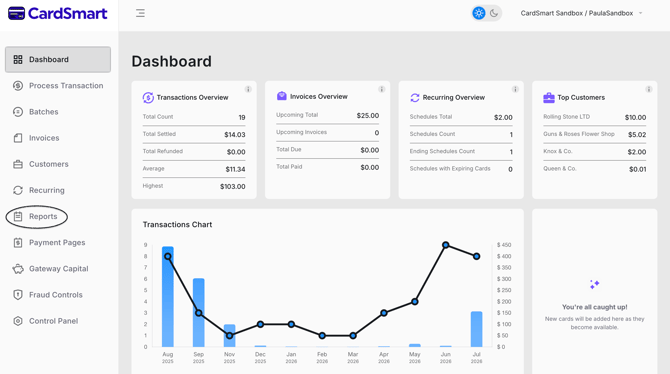
Task: Click Transactions Overview info icon
Action: (x=248, y=89)
